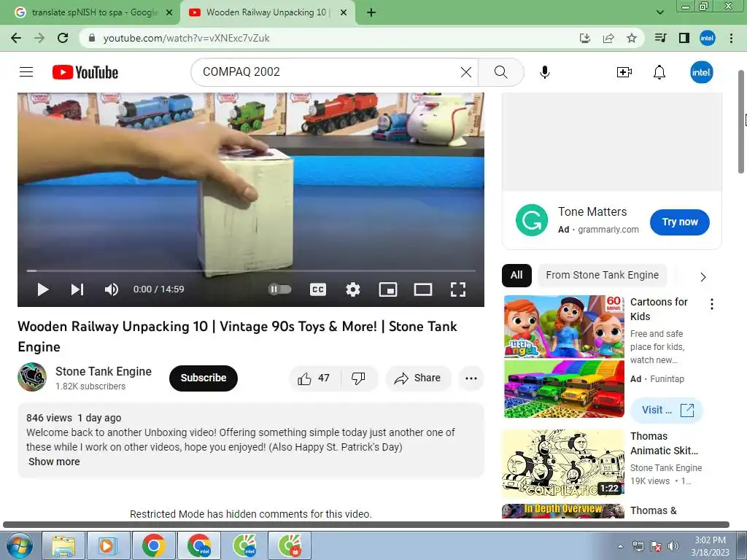747x560 pixels.
Task: Open the YouTube account avatar menu
Action: [x=701, y=72]
